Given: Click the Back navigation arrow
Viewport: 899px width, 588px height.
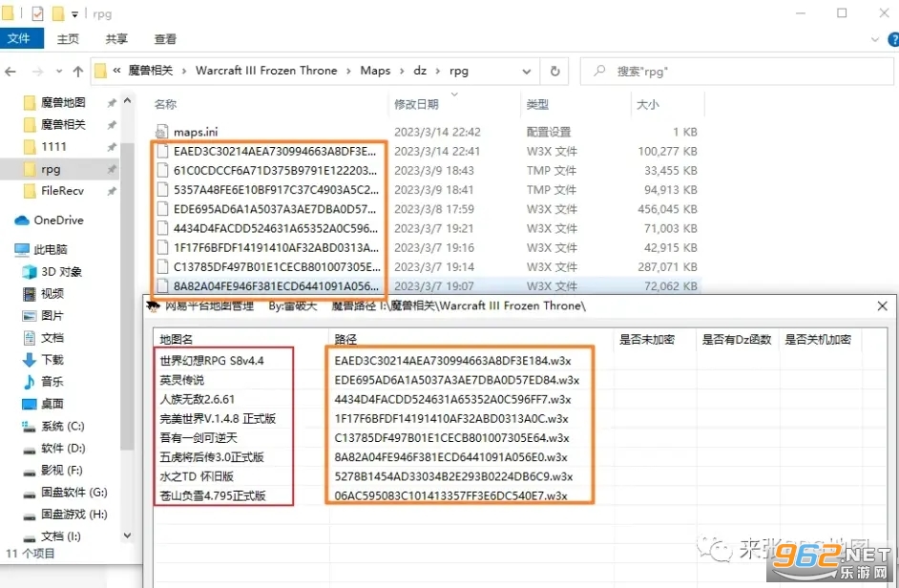Looking at the screenshot, I should [10, 72].
